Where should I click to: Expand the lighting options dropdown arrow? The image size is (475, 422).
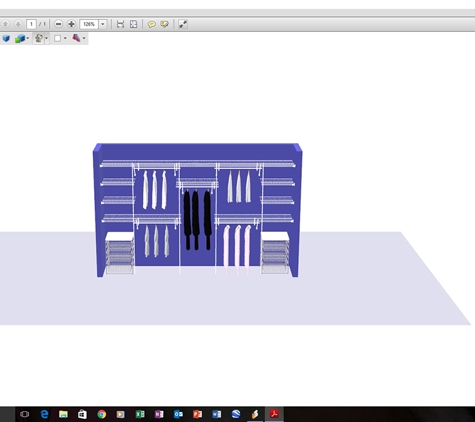(x=46, y=38)
